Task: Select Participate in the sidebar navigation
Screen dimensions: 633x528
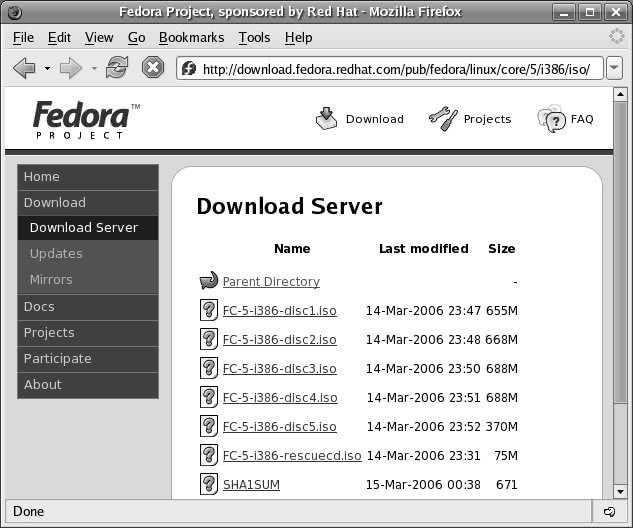Action: pos(88,359)
